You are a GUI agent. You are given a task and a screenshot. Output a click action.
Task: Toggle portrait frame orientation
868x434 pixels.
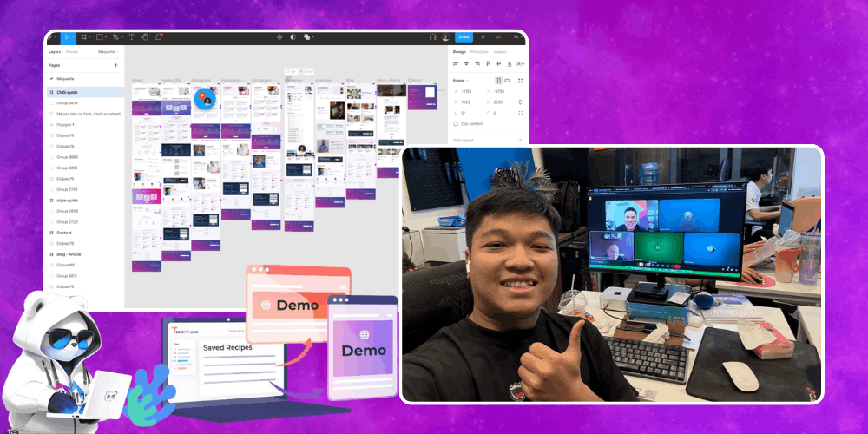499,80
